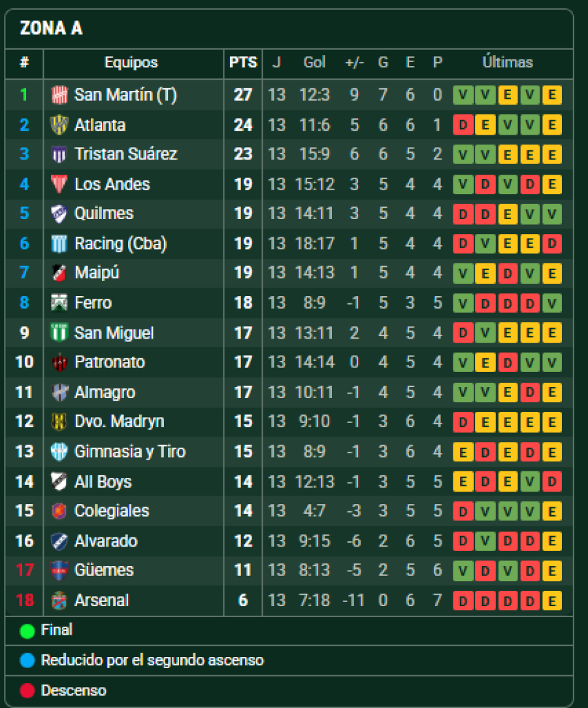Image resolution: width=588 pixels, height=708 pixels.
Task: Click Atlanta's first red D result badge
Action: [x=463, y=125]
